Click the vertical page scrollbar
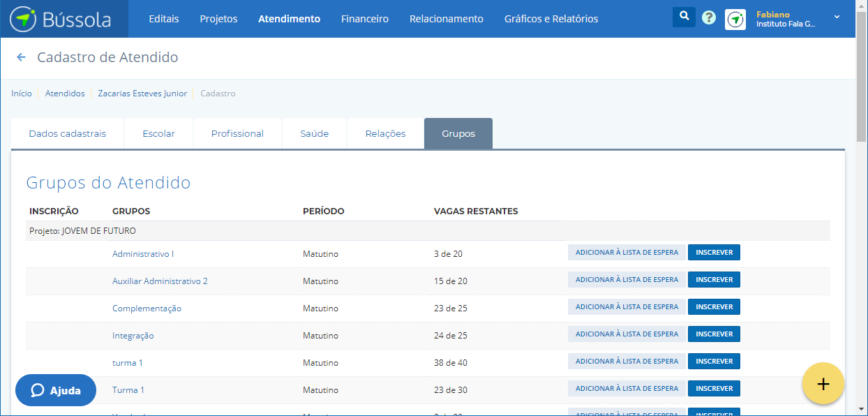 tap(861, 209)
